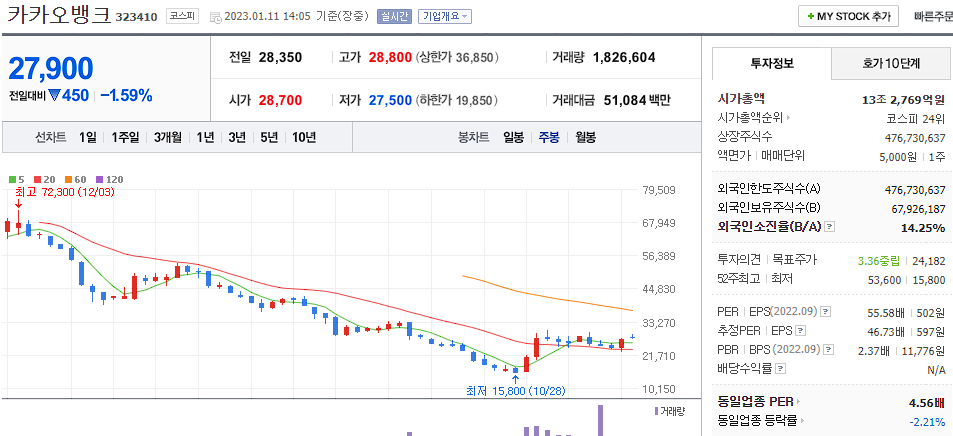Click the PER value 55.58배

886,313
